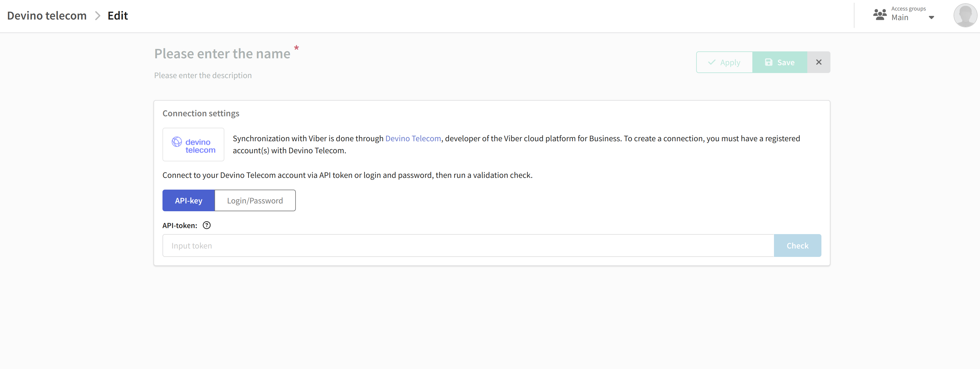Click the Edit breadcrumb item
The width and height of the screenshot is (980, 369).
[117, 16]
